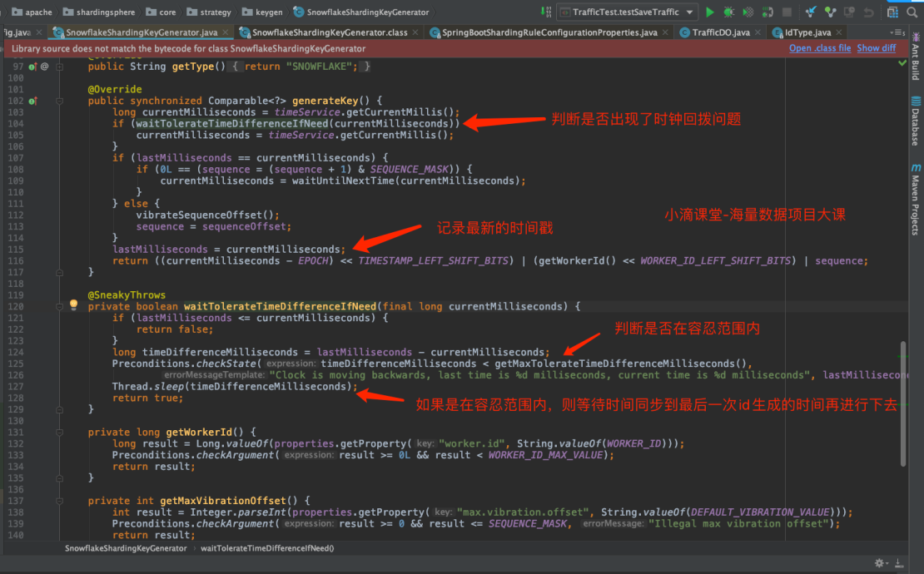
Task: Click bottom breadcrumb SnowflakeShardingKeyGenerator
Action: pos(126,548)
